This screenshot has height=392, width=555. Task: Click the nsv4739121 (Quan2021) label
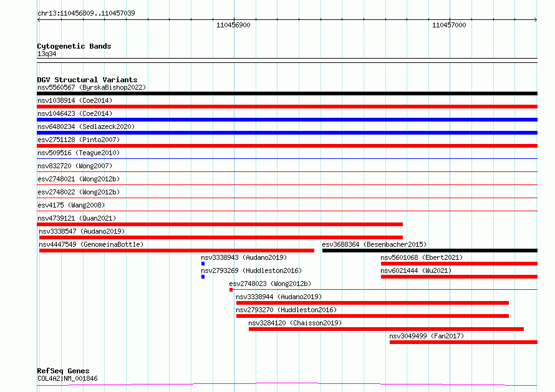tap(77, 218)
